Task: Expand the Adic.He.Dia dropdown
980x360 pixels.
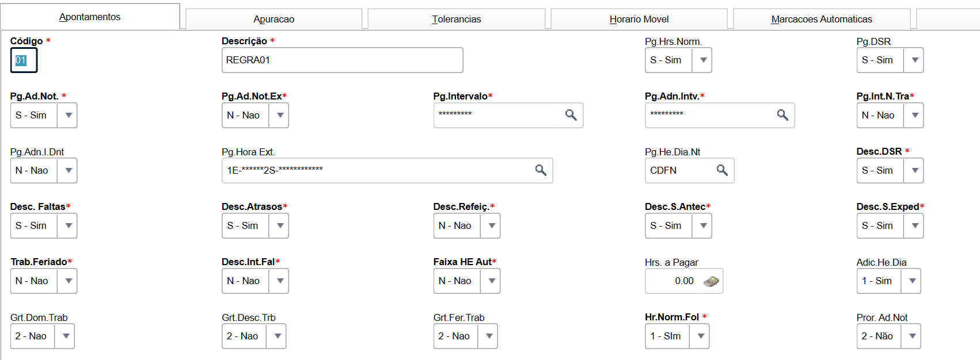Action: coord(912,281)
